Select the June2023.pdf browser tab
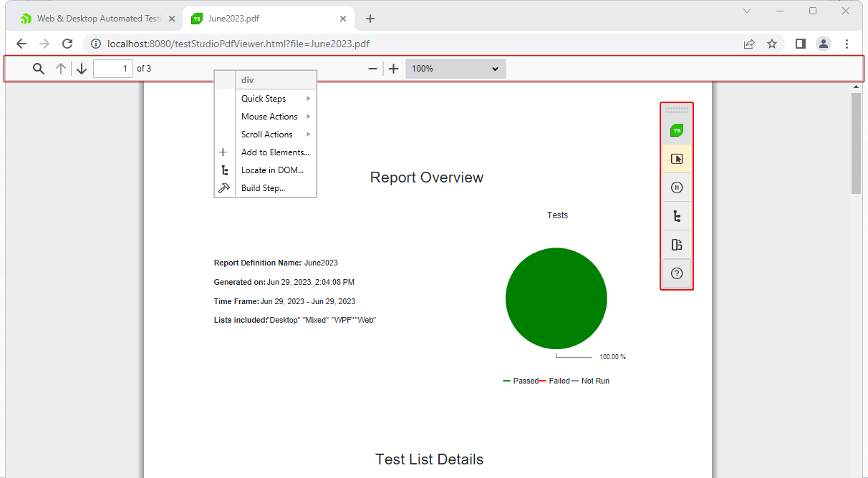The image size is (868, 478). point(269,19)
